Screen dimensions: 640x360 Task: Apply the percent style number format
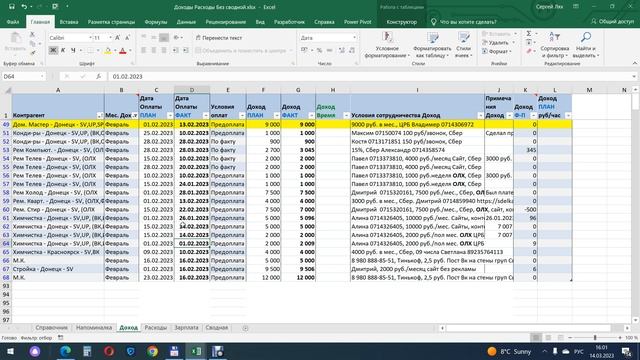tap(319, 50)
